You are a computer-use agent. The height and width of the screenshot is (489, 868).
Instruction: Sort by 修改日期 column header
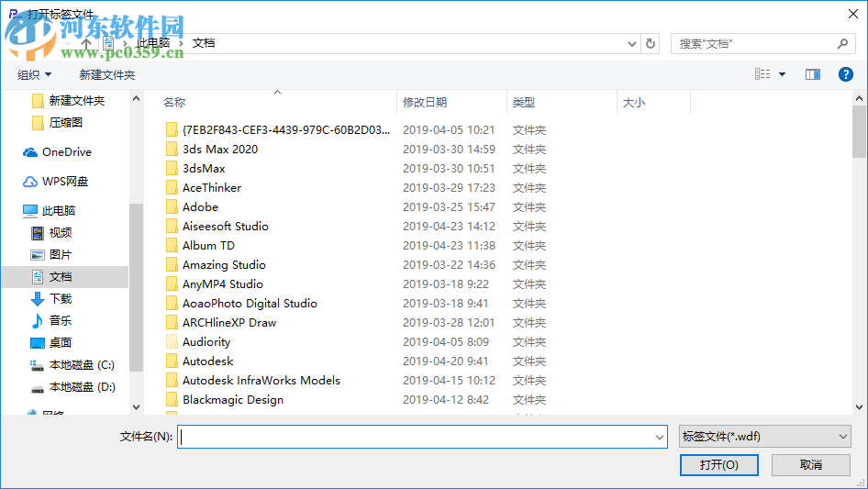pos(425,103)
